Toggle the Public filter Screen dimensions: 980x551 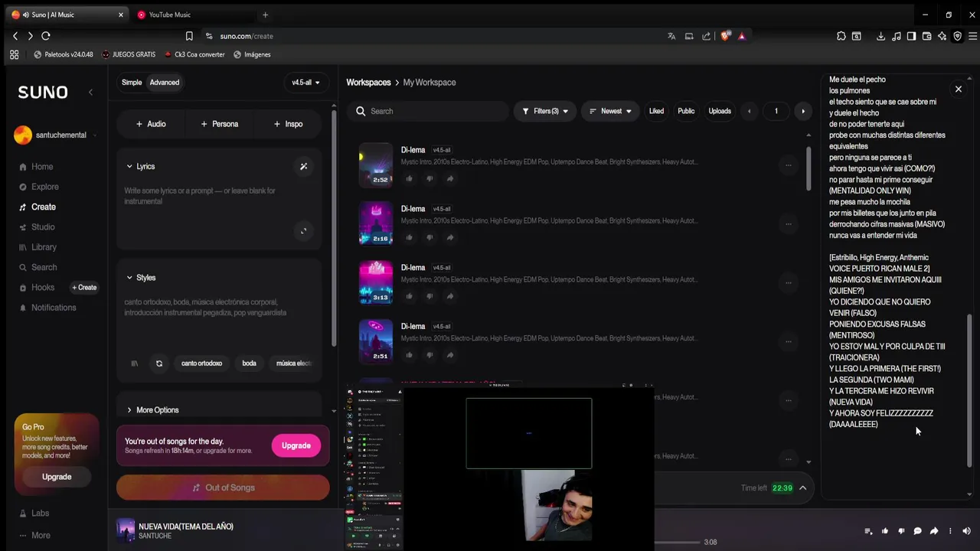[686, 111]
